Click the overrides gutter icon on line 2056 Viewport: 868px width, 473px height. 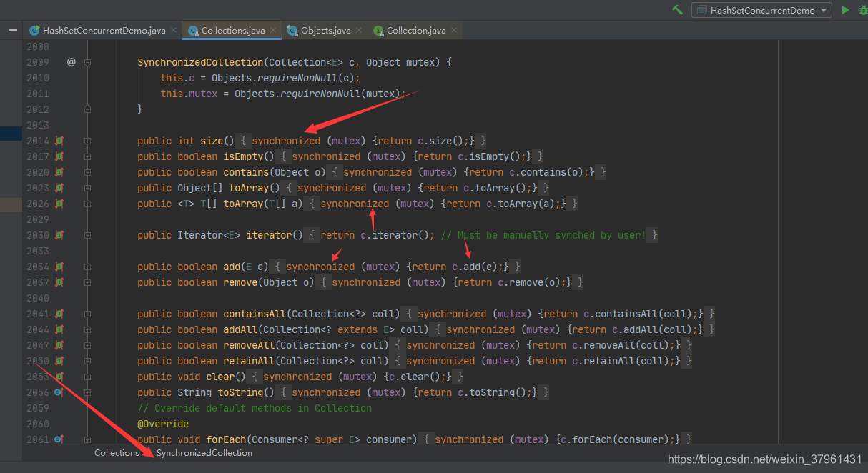pos(59,392)
